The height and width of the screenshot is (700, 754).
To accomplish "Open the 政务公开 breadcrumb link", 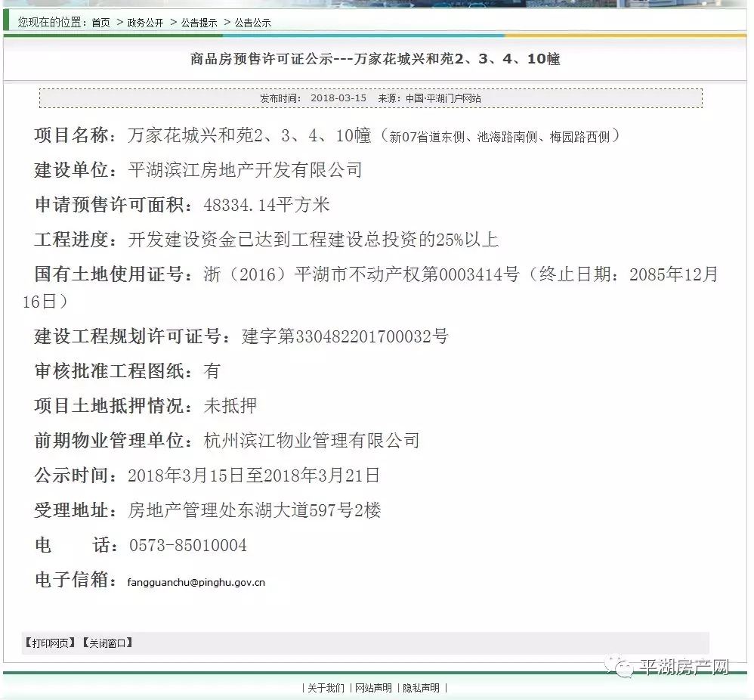I will pos(145,23).
